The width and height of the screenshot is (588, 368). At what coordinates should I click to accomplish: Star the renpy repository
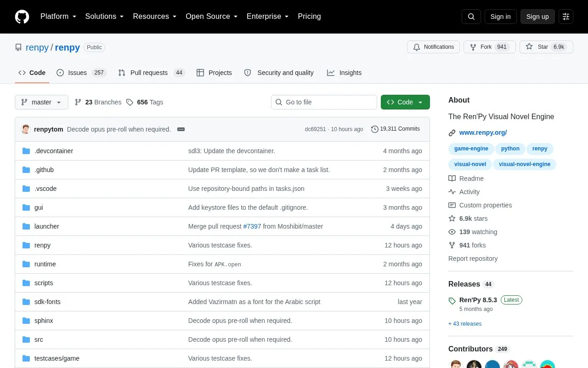[x=546, y=47]
